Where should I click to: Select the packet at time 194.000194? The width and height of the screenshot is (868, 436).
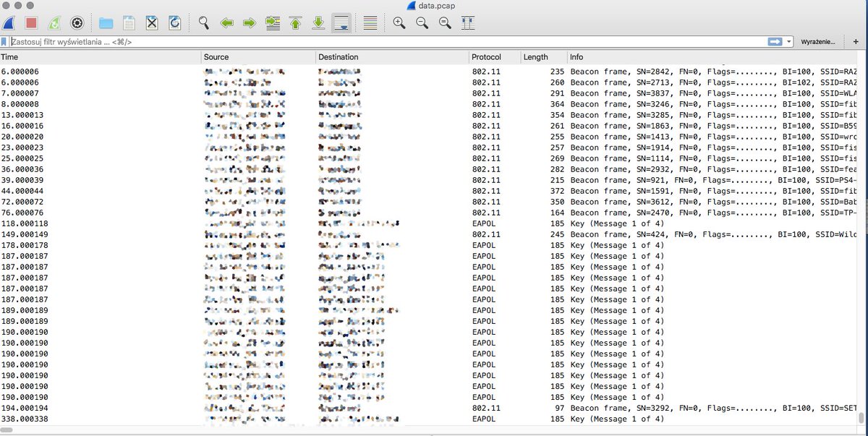tap(430, 408)
